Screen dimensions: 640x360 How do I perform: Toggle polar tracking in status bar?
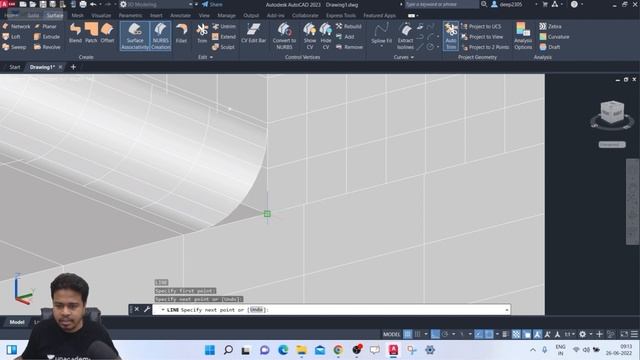(445, 334)
